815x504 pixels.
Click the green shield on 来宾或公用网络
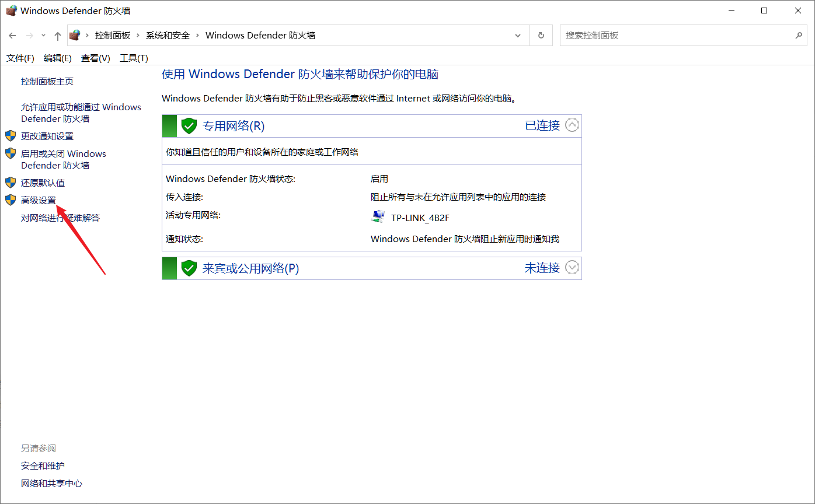pyautogui.click(x=189, y=268)
